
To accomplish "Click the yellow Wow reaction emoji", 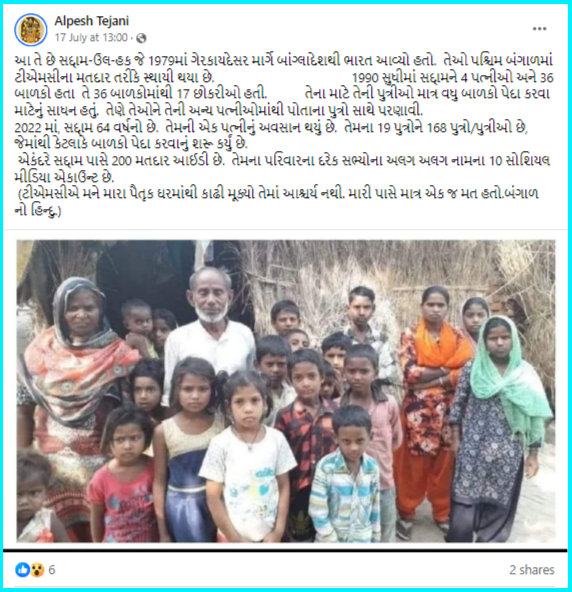I will [36, 570].
